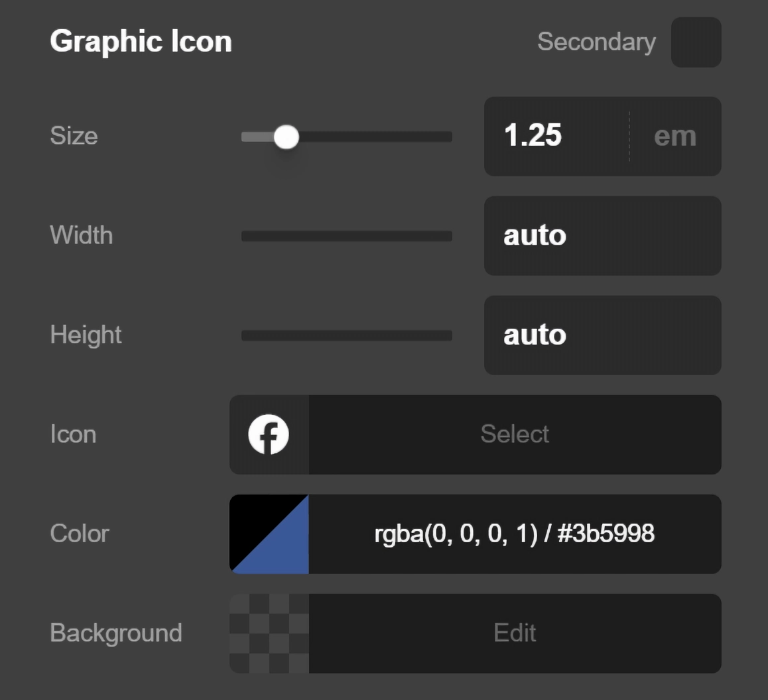Click the Background row label

click(116, 633)
